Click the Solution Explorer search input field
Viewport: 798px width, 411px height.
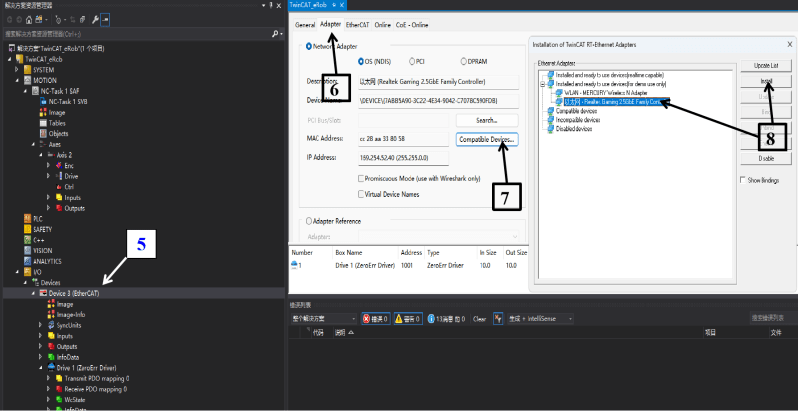coord(136,34)
